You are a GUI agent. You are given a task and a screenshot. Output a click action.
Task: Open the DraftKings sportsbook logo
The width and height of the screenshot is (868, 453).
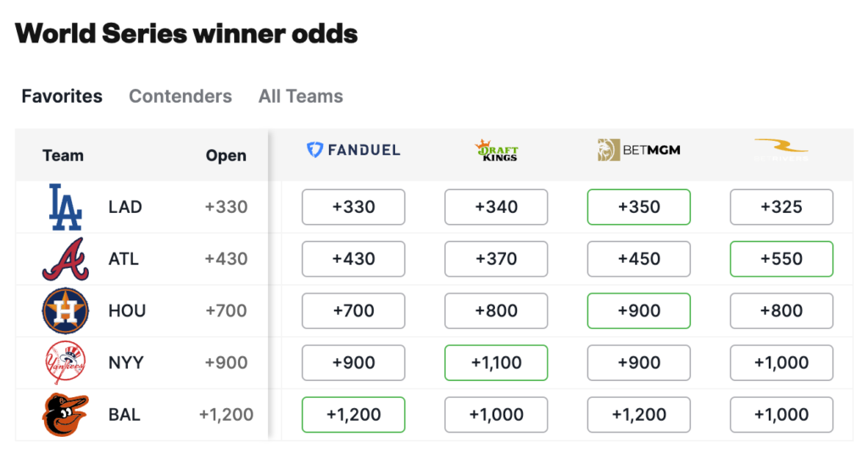tap(496, 151)
